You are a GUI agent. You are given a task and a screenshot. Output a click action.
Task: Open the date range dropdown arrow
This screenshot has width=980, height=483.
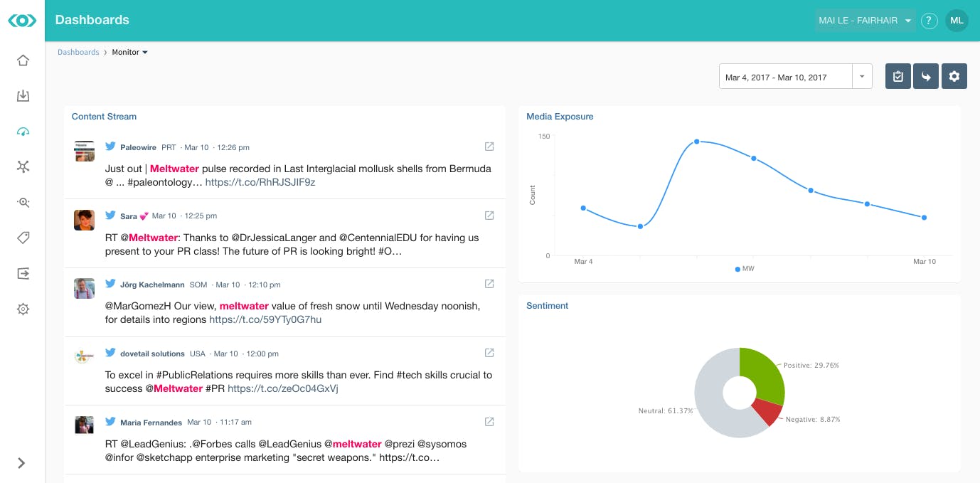click(862, 77)
